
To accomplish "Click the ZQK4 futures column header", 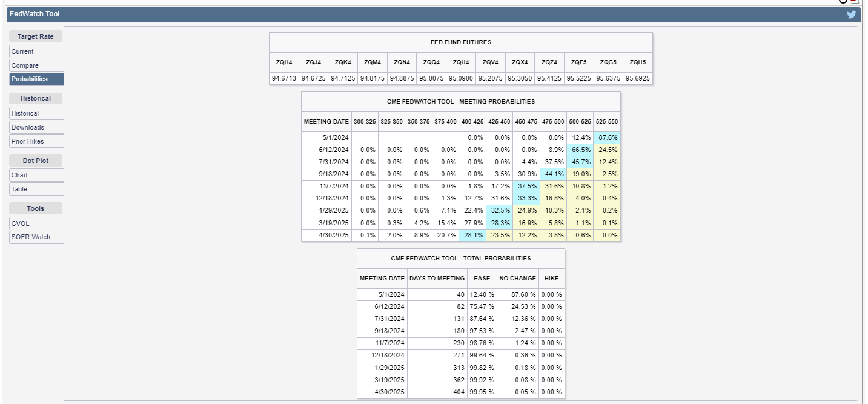I will tap(343, 62).
